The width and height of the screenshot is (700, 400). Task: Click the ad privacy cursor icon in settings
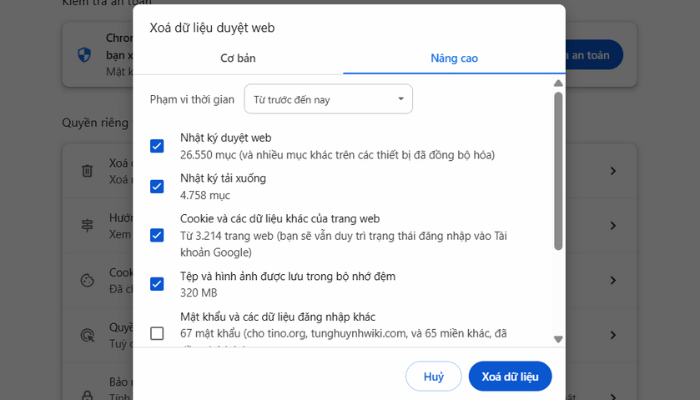click(87, 335)
